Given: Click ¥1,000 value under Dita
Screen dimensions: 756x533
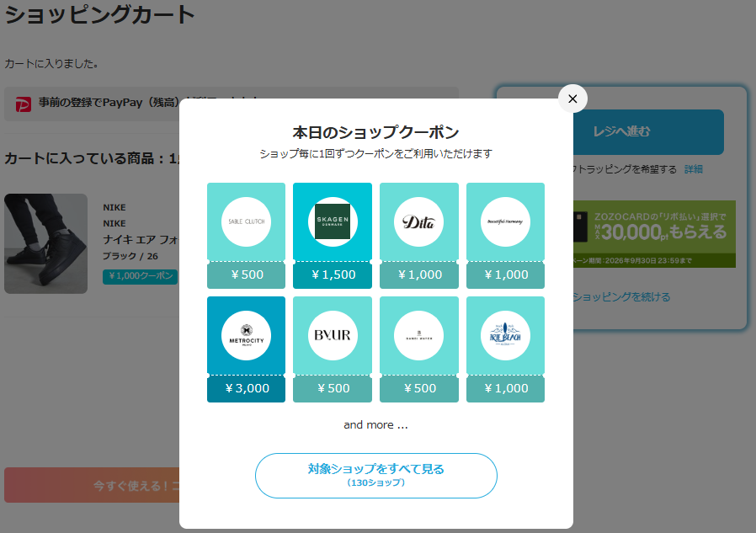Looking at the screenshot, I should (419, 274).
